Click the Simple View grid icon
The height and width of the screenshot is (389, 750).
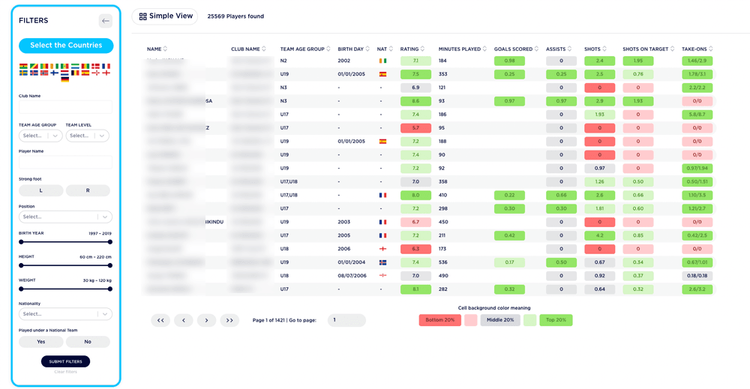coord(143,16)
